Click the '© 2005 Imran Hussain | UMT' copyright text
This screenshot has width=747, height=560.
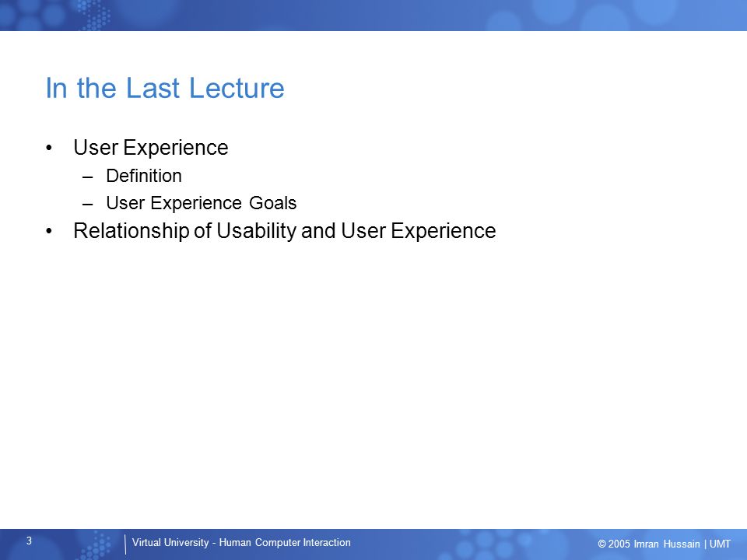click(x=664, y=544)
